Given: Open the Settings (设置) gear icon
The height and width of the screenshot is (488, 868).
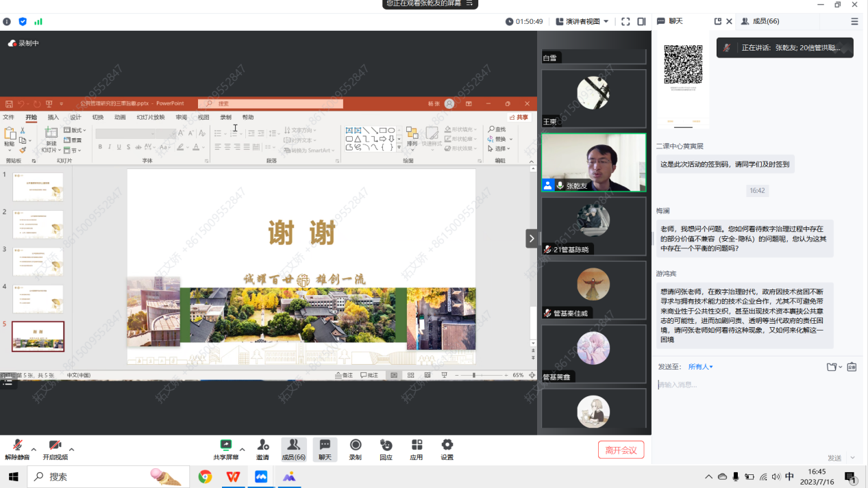Looking at the screenshot, I should (447, 446).
